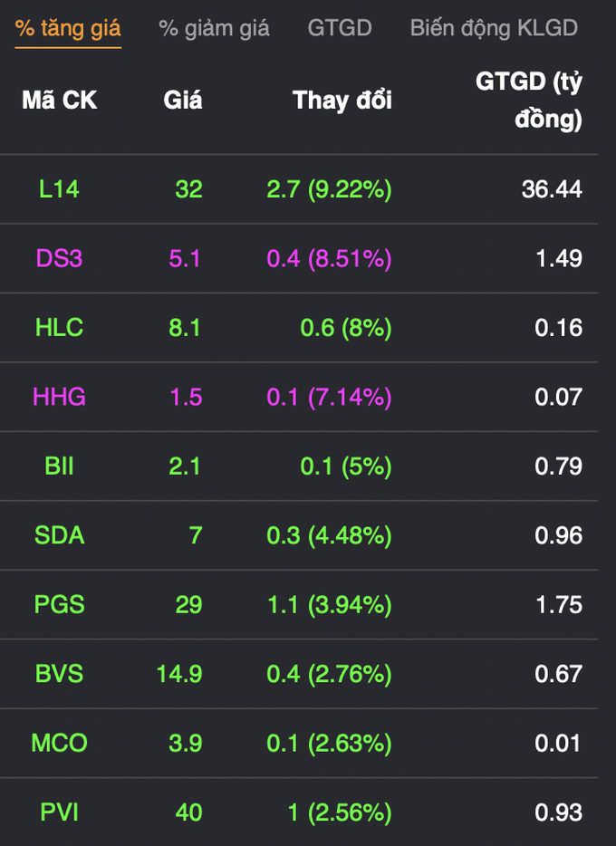Open the PGS ticker
This screenshot has width=616, height=846.
[x=60, y=605]
